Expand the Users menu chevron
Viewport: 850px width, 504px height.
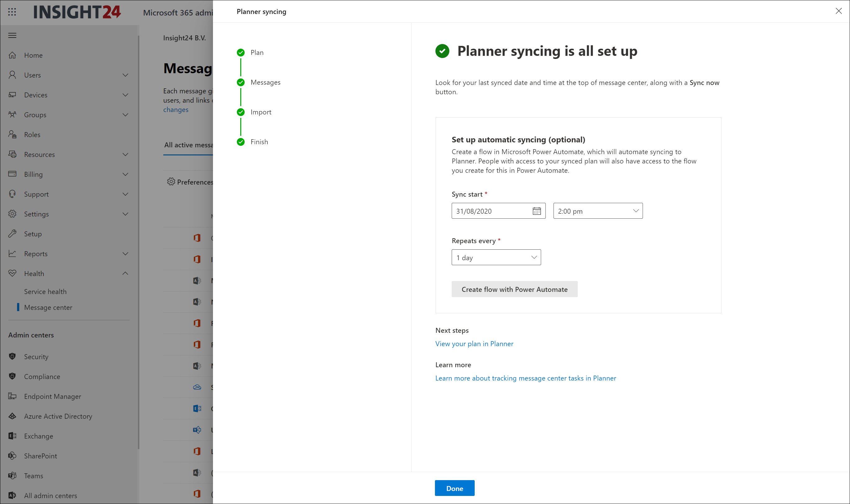click(x=125, y=75)
